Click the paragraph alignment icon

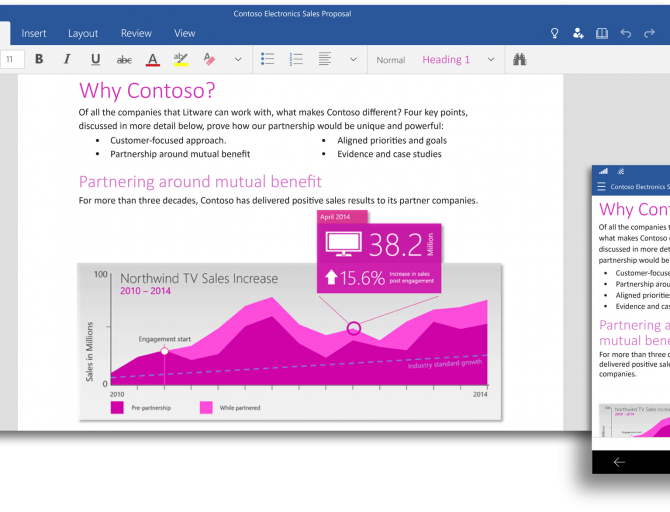[x=324, y=60]
